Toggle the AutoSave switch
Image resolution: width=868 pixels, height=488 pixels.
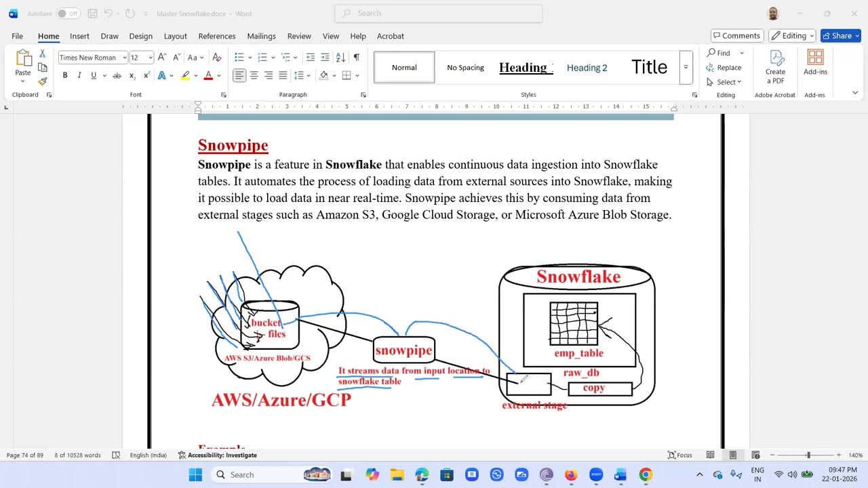[x=68, y=14]
